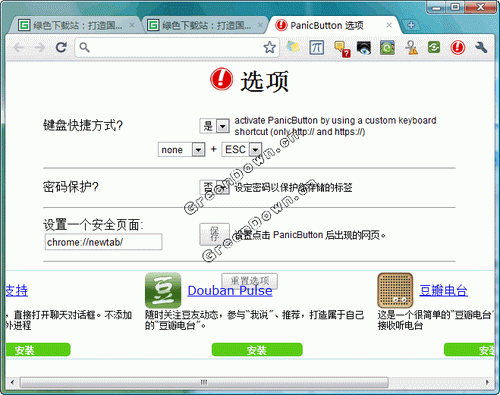Close the PanicButton 选项 tab
This screenshot has height=395, width=500.
tap(389, 25)
